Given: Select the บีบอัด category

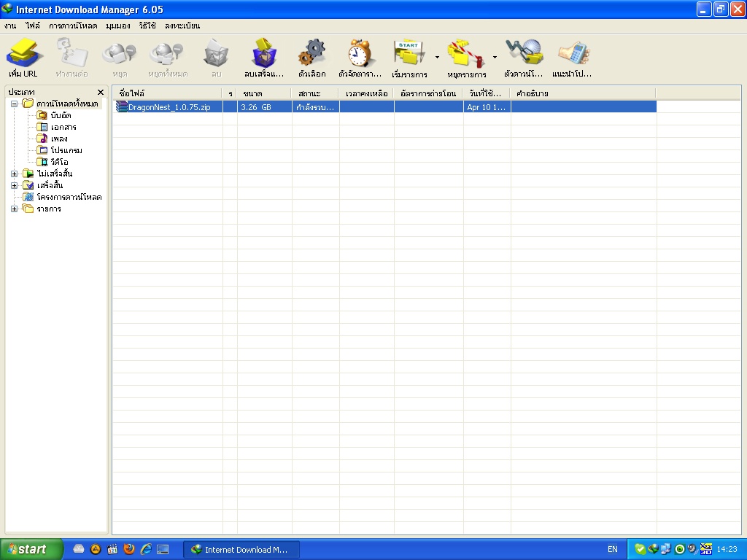Looking at the screenshot, I should click(x=61, y=116).
